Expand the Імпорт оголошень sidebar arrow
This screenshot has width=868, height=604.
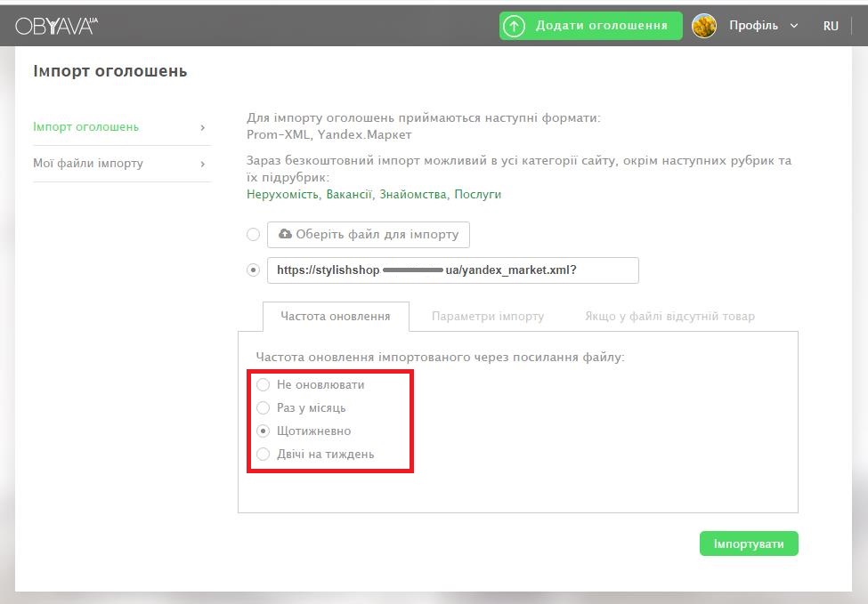point(203,127)
